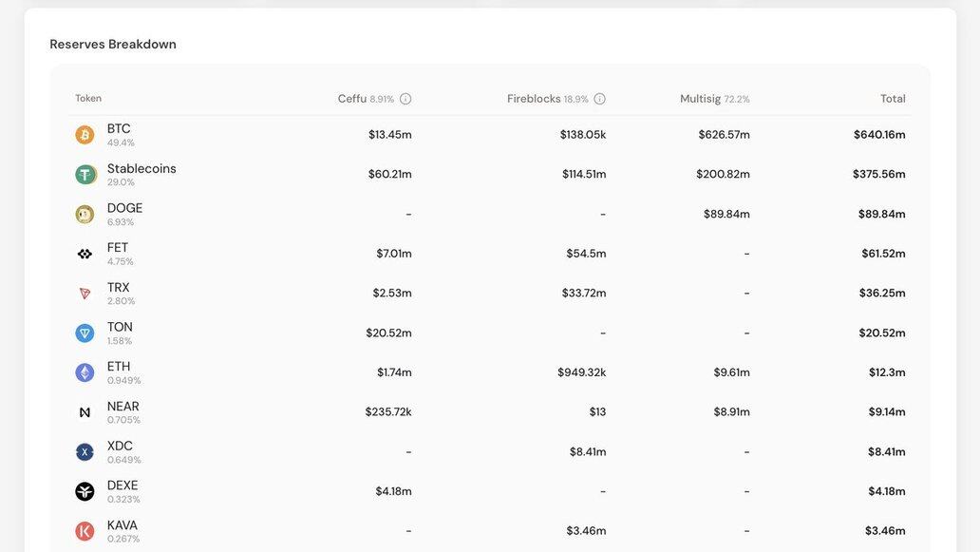This screenshot has height=552, width=980.
Task: Click the FET token icon
Action: [85, 254]
